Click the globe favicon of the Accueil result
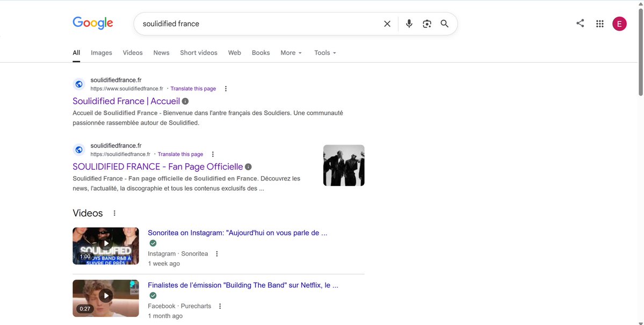Viewport: 644px width, 325px height. point(79,84)
